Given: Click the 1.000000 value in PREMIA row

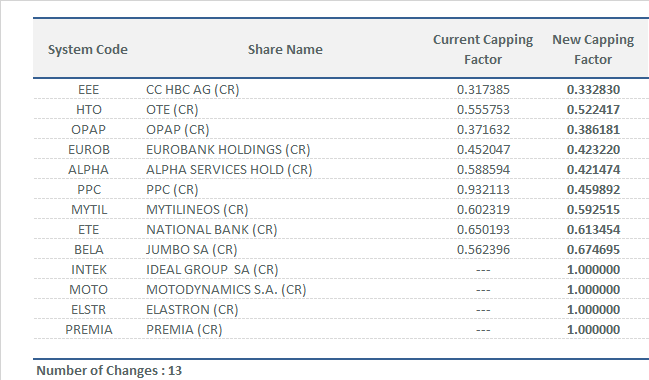Looking at the screenshot, I should coord(593,329).
